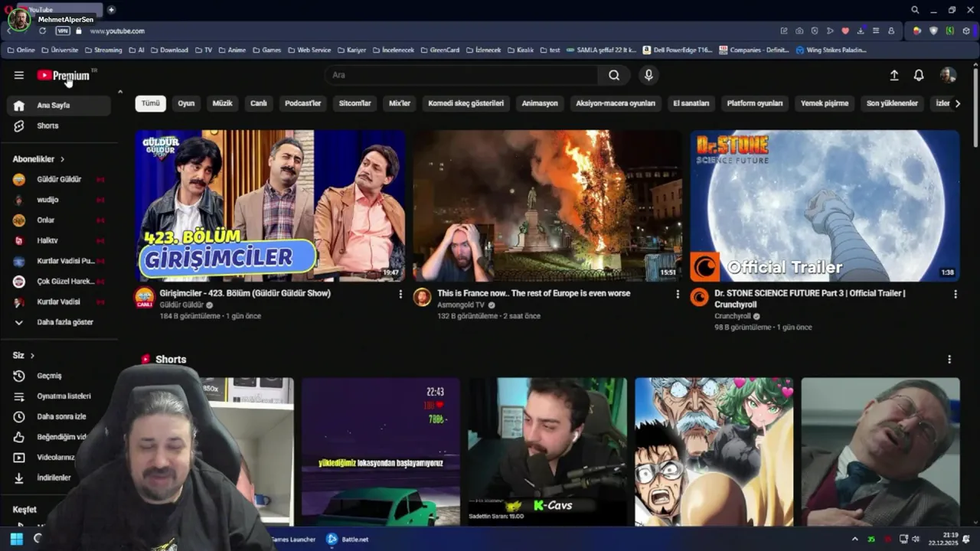This screenshot has height=551, width=980.
Task: Open the upload/create video icon
Action: (893, 75)
